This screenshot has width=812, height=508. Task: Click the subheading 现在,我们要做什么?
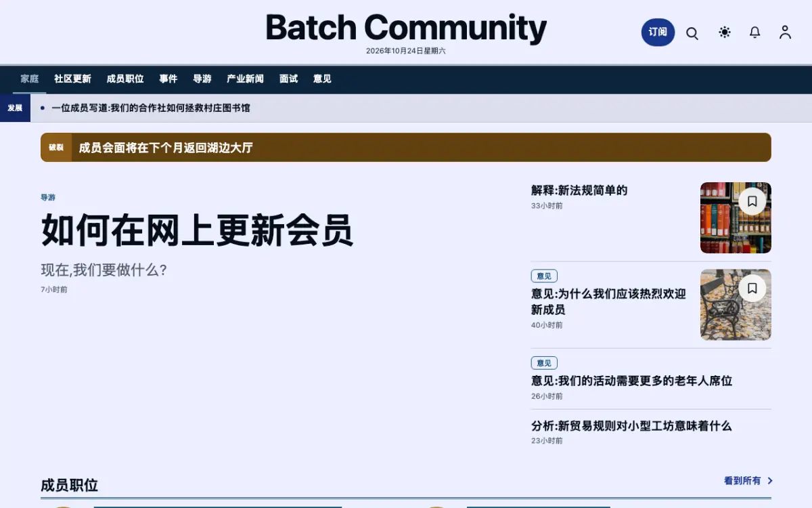click(x=104, y=270)
